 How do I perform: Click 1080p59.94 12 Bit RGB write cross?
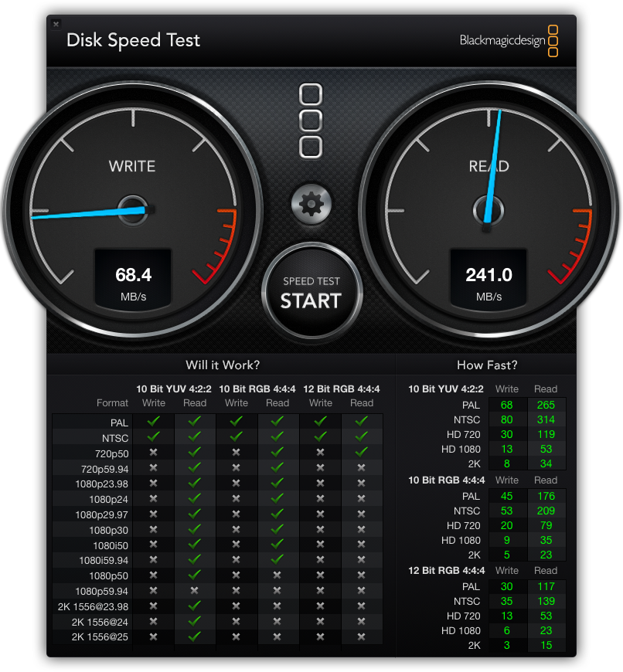(x=320, y=591)
